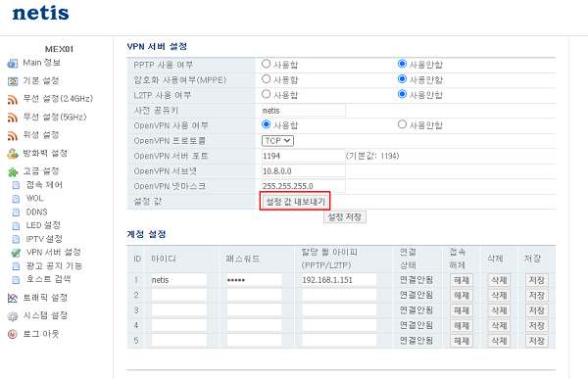Enable L2TP with 사용함 radio

pyautogui.click(x=266, y=94)
